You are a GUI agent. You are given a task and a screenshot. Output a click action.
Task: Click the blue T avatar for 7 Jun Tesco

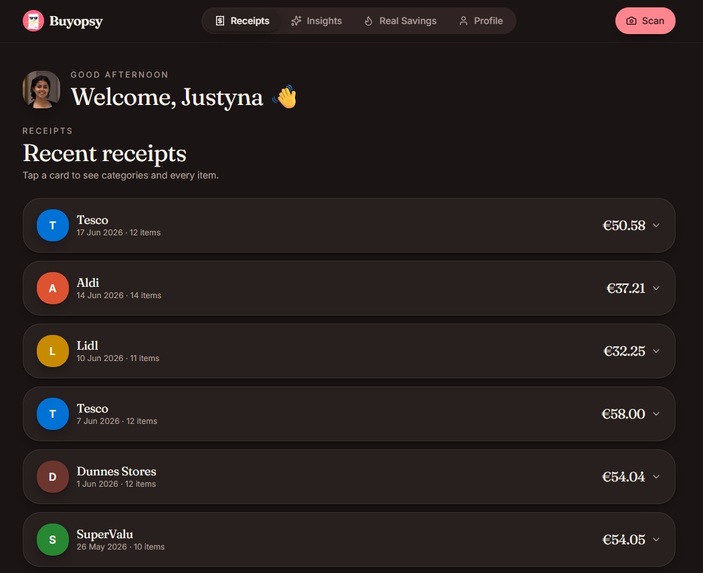[x=52, y=414]
